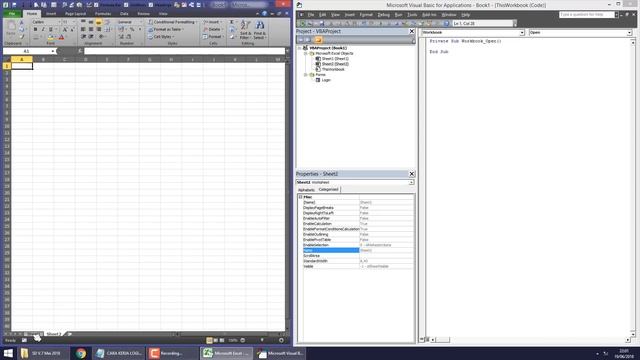Close the Project - VBAProject pane
640x360 pixels.
click(411, 31)
